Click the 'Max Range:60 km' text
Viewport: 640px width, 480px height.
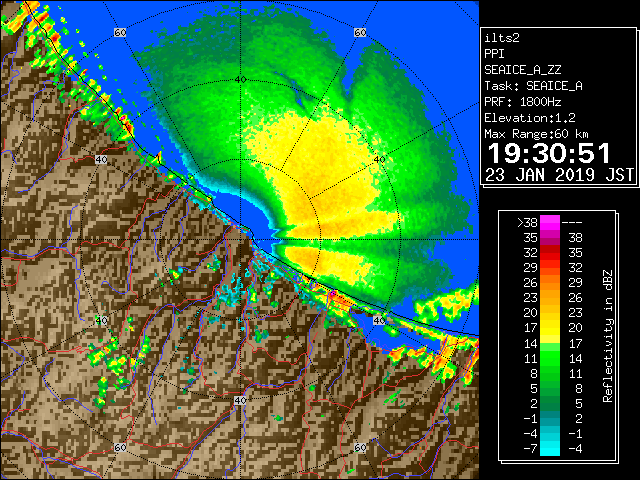[536, 134]
